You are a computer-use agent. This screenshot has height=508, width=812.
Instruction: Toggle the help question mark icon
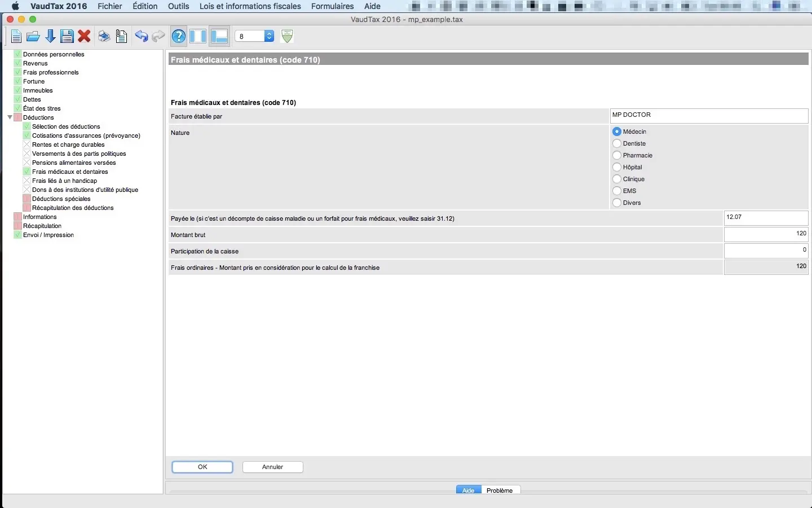click(x=179, y=37)
